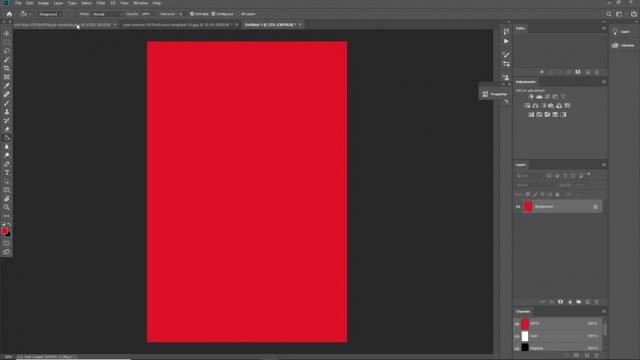Select the Lasso tool
The height and width of the screenshot is (360, 640).
pos(7,51)
